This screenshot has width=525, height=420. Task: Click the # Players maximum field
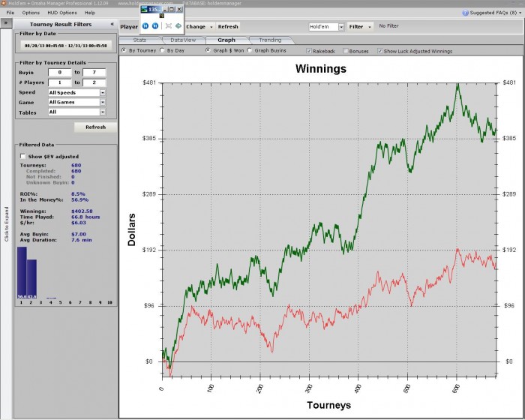pos(94,82)
